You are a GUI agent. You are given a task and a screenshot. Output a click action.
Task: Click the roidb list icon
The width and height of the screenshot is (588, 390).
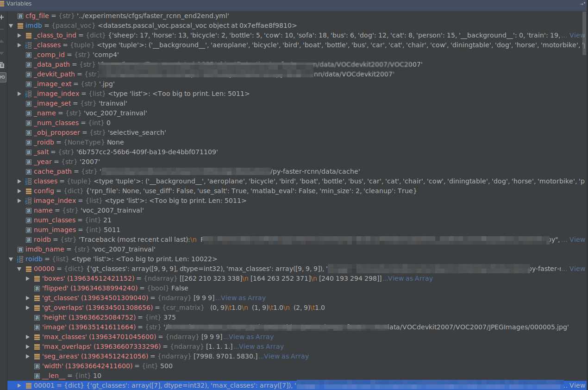click(20, 259)
